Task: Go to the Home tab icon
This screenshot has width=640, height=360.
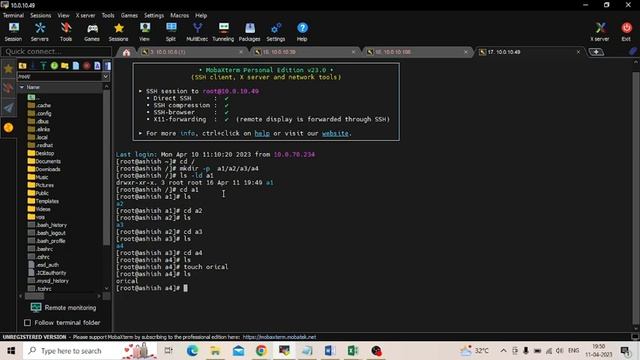Action: [x=126, y=52]
